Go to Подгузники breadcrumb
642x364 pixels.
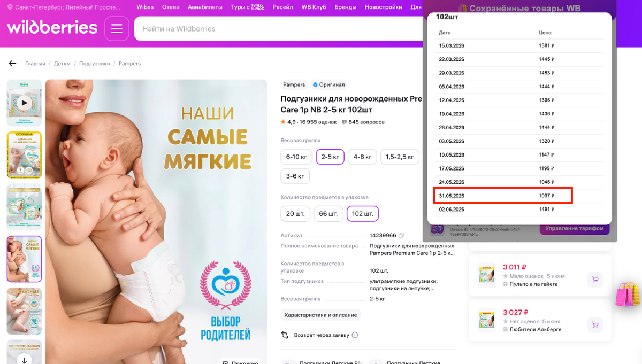pyautogui.click(x=95, y=64)
